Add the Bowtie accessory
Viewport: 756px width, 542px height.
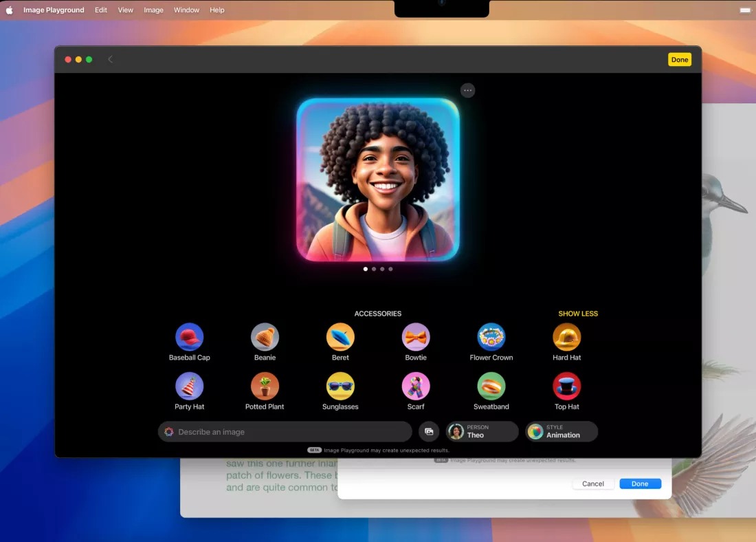[416, 337]
